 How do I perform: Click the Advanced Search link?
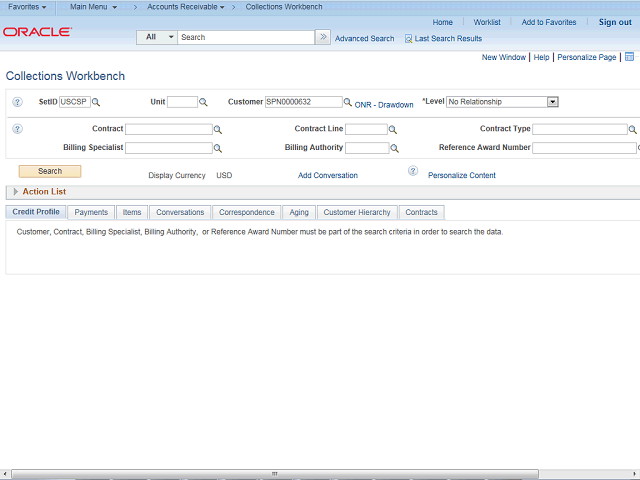364,39
